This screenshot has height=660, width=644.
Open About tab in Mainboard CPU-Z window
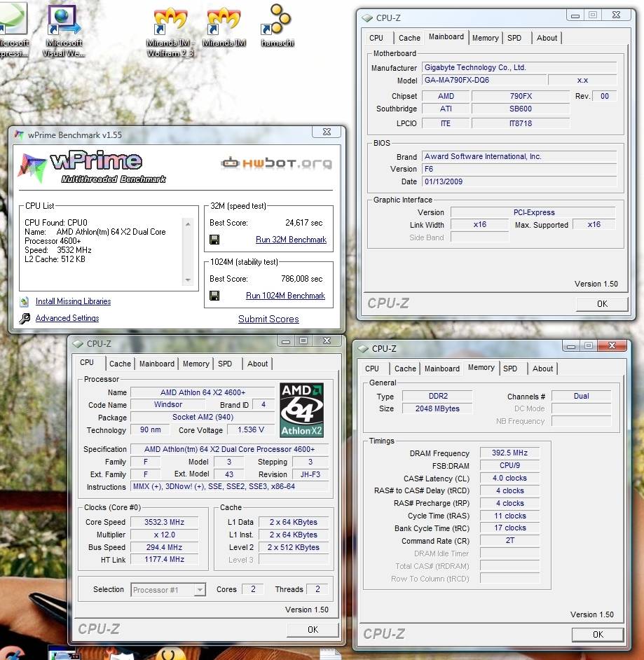(547, 38)
